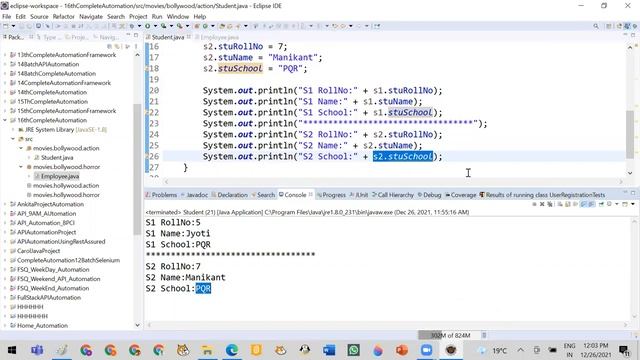Open the Javadoc tab
The width and height of the screenshot is (640, 360).
[x=194, y=195]
